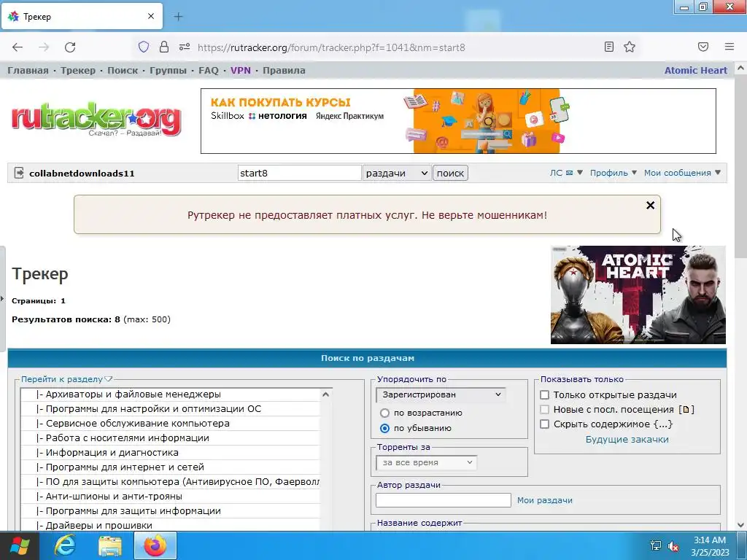Viewport: 747px width, 560px height.
Task: Open the Windows Start button
Action: (19, 545)
